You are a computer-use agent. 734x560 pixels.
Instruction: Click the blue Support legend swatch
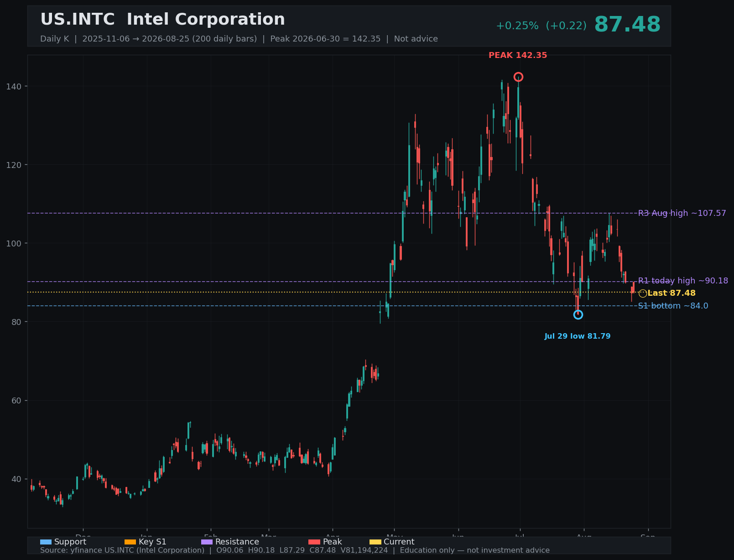[x=46, y=542]
